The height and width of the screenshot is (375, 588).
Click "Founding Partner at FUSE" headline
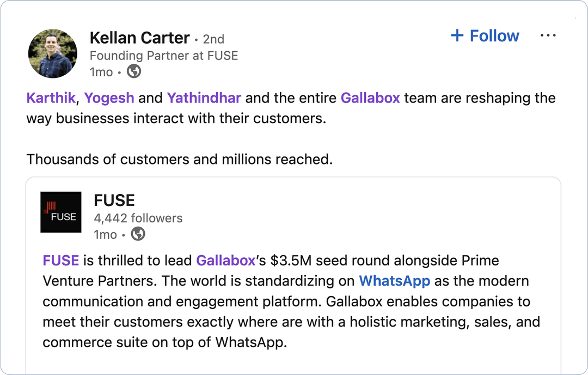pos(163,56)
